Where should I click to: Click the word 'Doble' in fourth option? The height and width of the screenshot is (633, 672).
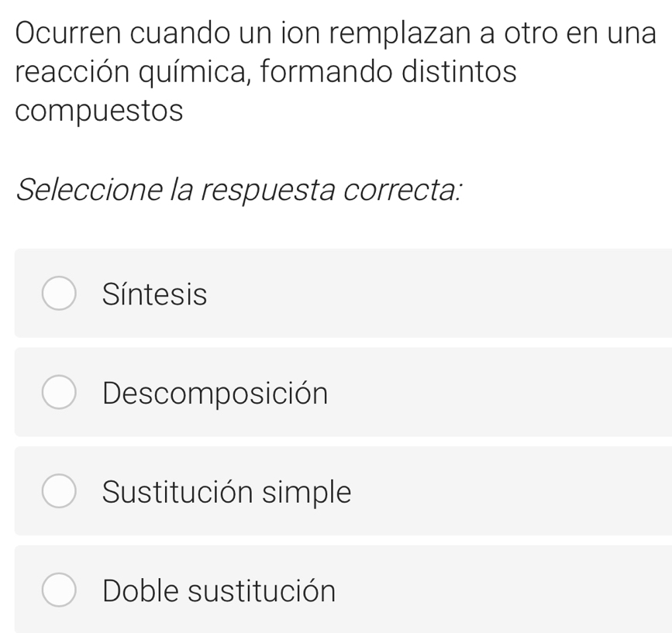(x=140, y=591)
